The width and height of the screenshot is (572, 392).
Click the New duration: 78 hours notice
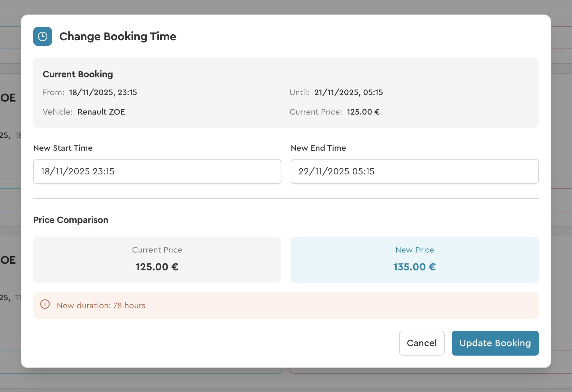tap(101, 306)
